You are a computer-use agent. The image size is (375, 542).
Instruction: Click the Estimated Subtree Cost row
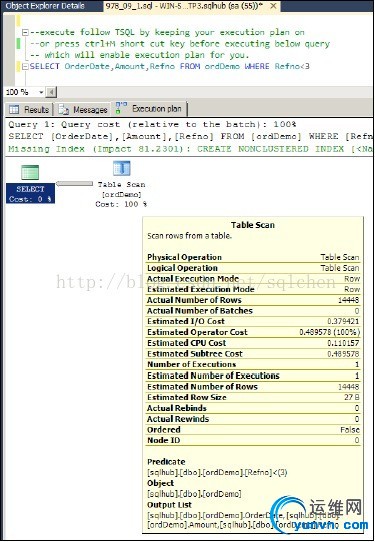coord(253,354)
